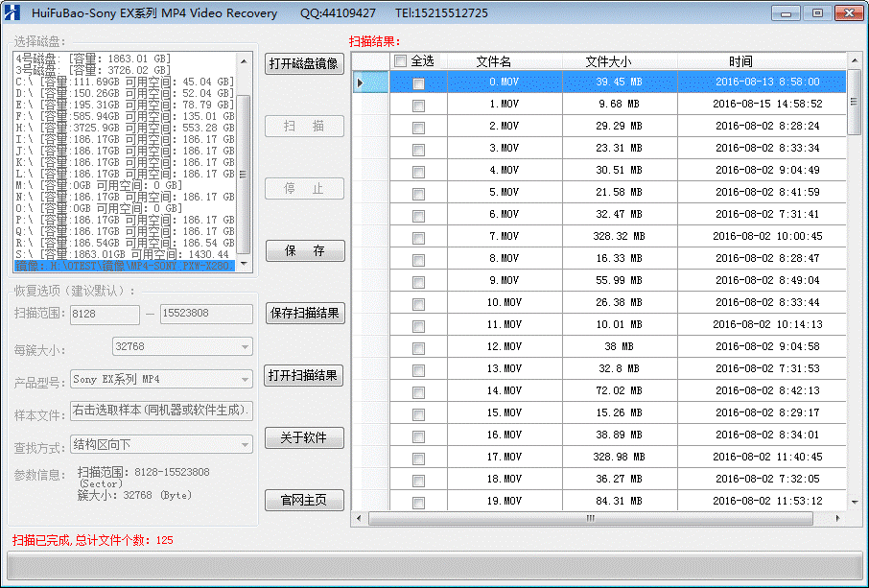This screenshot has height=588, width=869.
Task: Pick the H:\ drive 3725.9GB entry
Action: pyautogui.click(x=126, y=128)
